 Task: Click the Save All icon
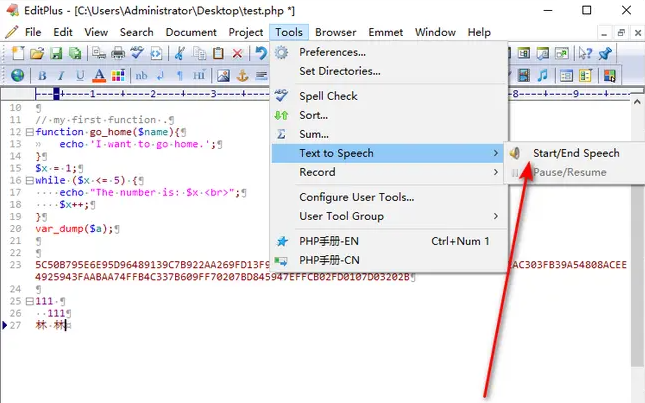coord(75,53)
